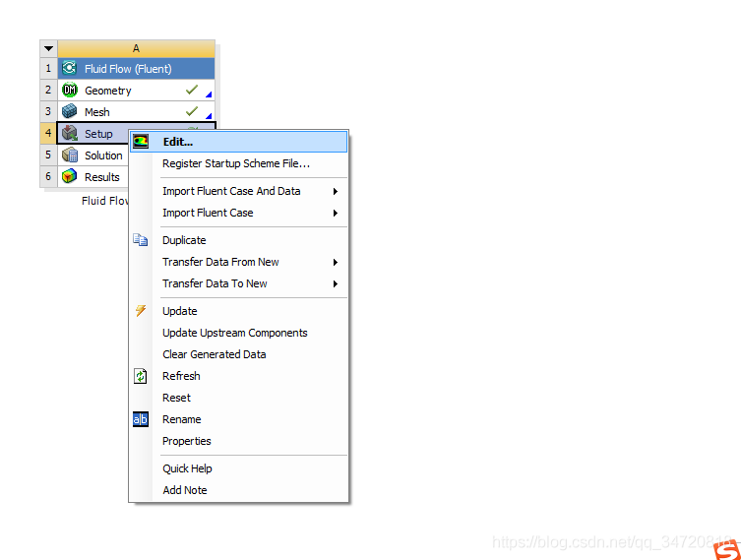
Task: Choose Add Note entry
Action: [239, 490]
